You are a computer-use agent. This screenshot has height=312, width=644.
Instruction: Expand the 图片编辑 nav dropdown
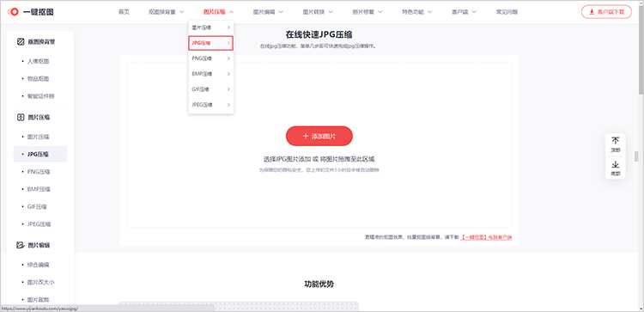point(268,12)
